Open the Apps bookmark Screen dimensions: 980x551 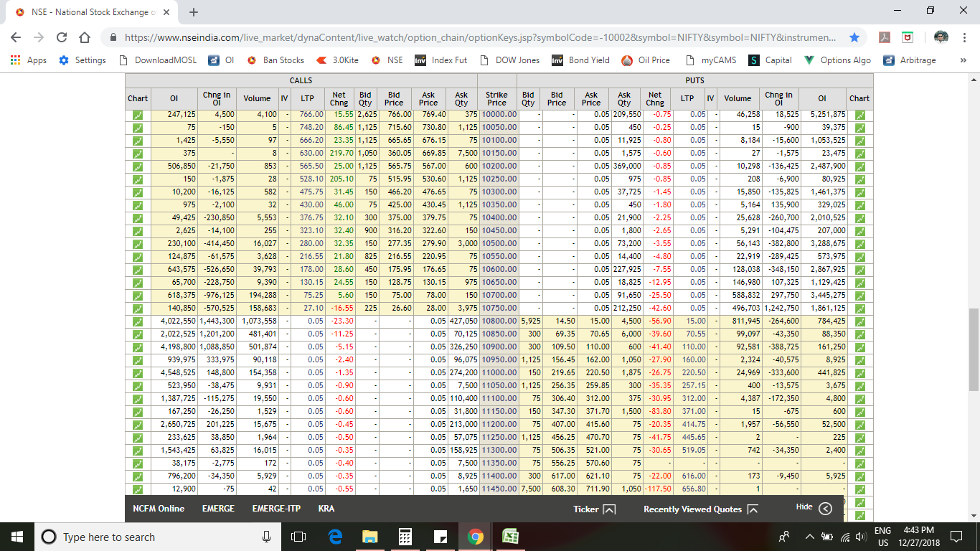29,60
